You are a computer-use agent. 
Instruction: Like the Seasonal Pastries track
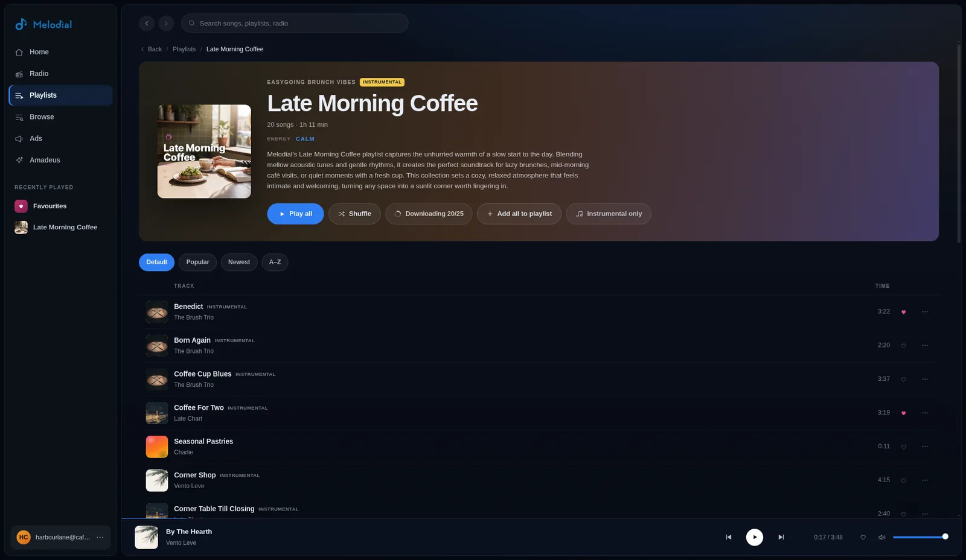(x=903, y=447)
